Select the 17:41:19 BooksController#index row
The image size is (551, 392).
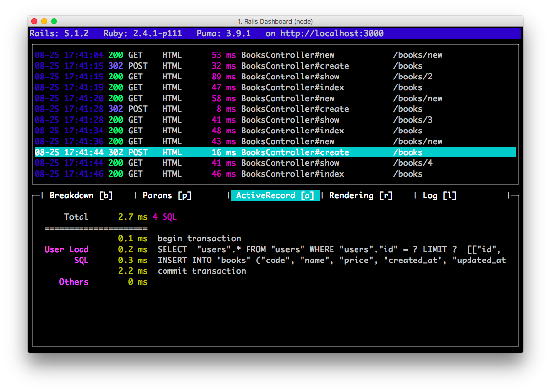(x=275, y=87)
